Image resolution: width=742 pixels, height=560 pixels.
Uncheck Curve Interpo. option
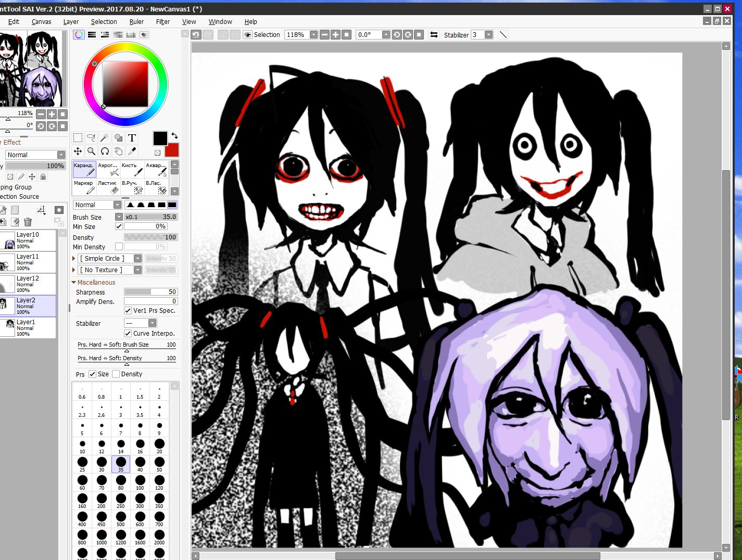[128, 333]
